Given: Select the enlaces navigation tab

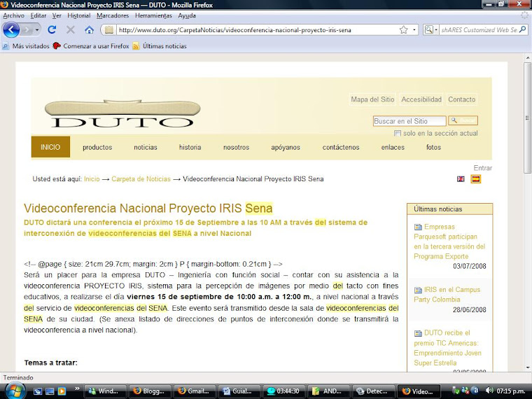Looking at the screenshot, I should point(393,147).
